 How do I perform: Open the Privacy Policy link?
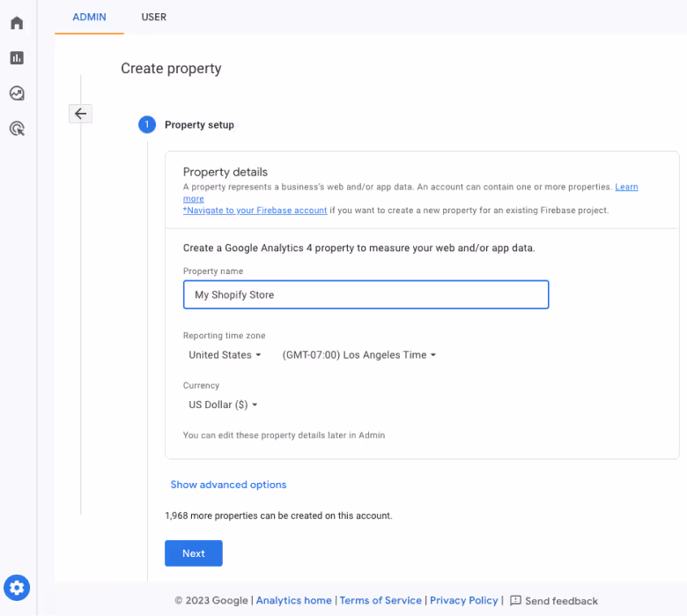pyautogui.click(x=464, y=601)
